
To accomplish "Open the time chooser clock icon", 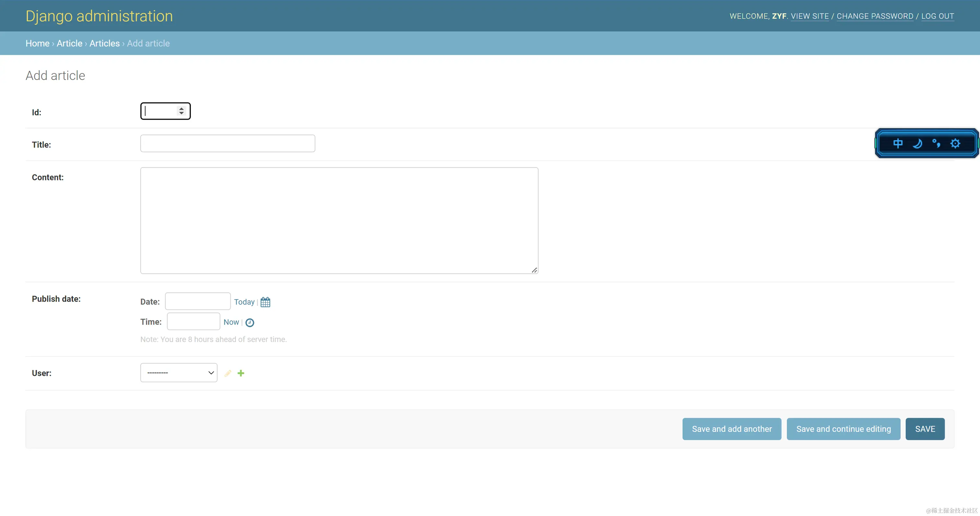I will [250, 322].
